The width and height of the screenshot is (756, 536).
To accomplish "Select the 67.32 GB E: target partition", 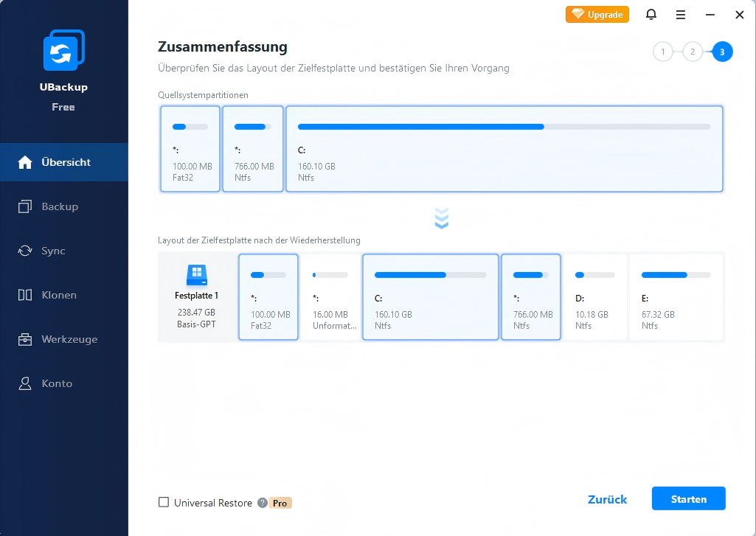I will point(676,297).
